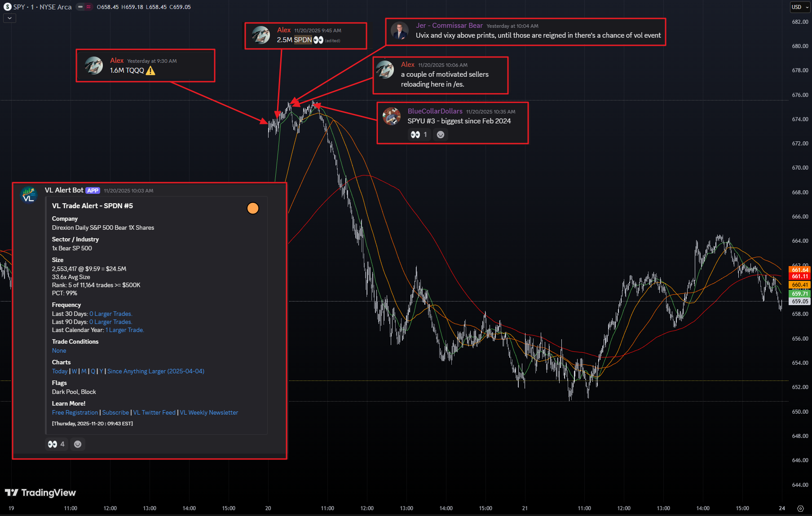Click the 20 date label on time axis

(x=268, y=508)
